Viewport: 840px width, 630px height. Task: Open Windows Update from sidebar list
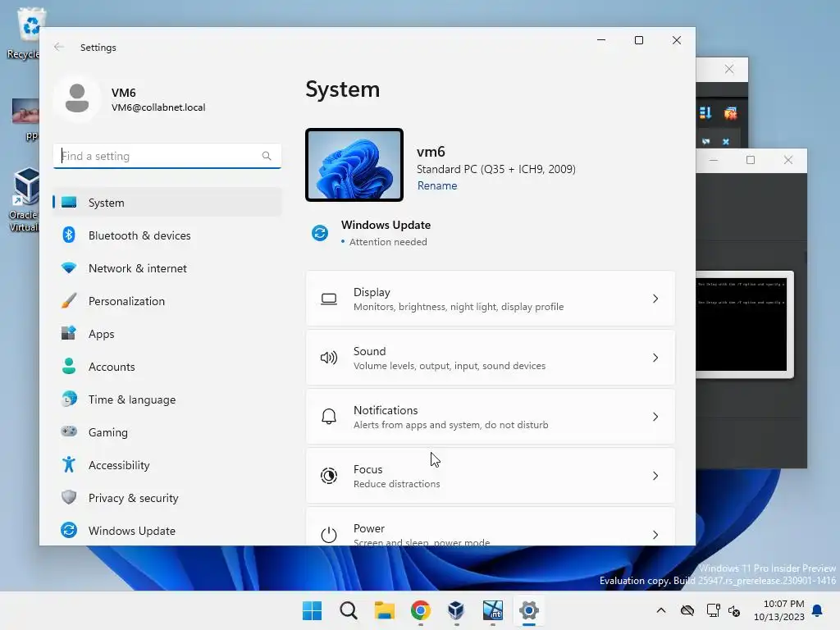167,531
